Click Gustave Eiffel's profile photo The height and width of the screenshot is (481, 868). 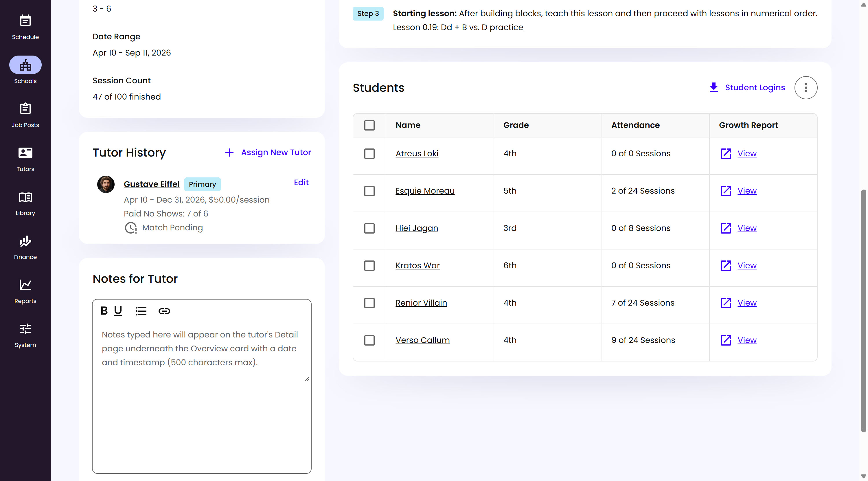pos(106,184)
